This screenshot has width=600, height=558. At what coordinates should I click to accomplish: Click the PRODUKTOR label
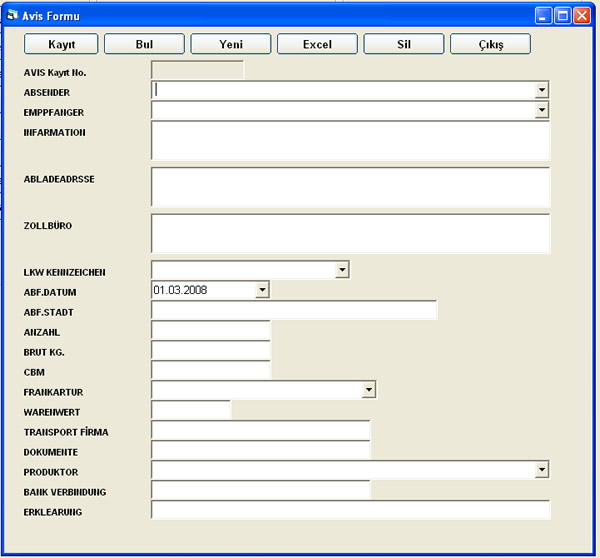pos(51,472)
